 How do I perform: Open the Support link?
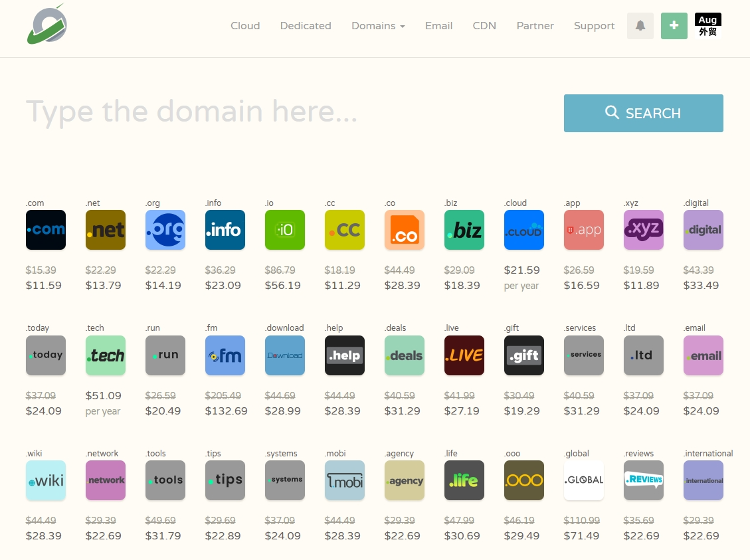point(594,26)
